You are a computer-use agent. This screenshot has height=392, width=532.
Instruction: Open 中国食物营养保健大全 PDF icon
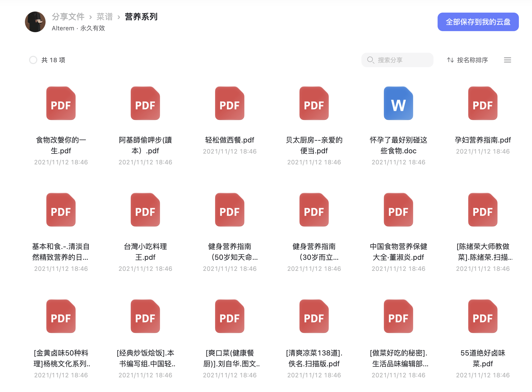coord(398,210)
